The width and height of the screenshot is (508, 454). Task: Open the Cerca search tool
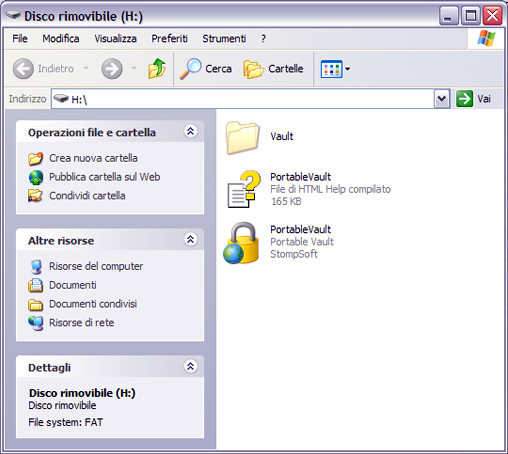click(206, 69)
